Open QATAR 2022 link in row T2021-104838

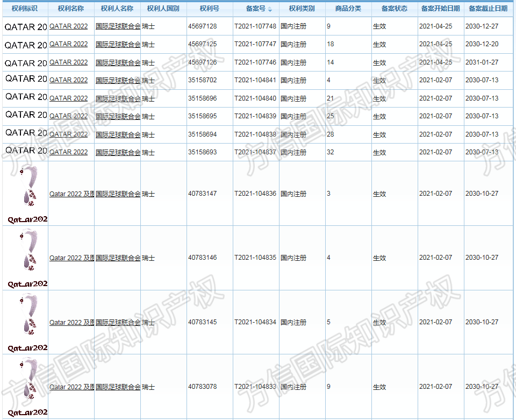click(x=68, y=134)
